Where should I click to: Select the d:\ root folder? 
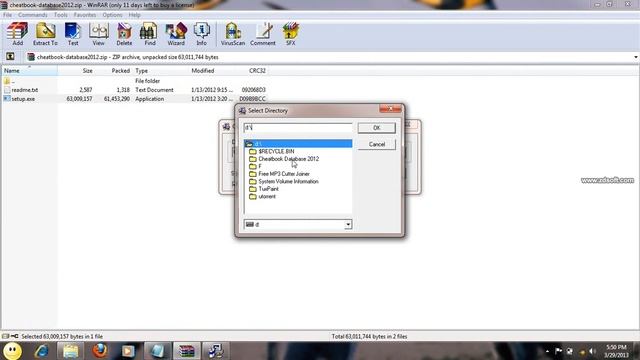tap(298, 144)
